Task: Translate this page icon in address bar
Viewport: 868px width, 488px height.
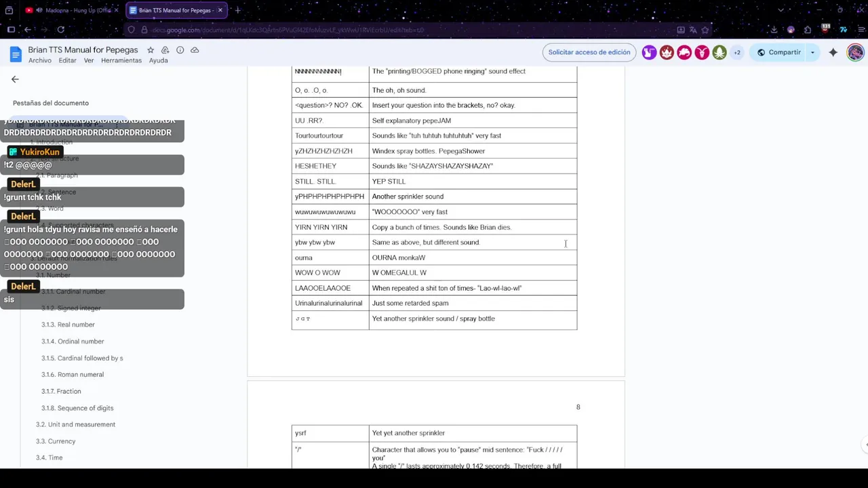Action: pyautogui.click(x=693, y=30)
